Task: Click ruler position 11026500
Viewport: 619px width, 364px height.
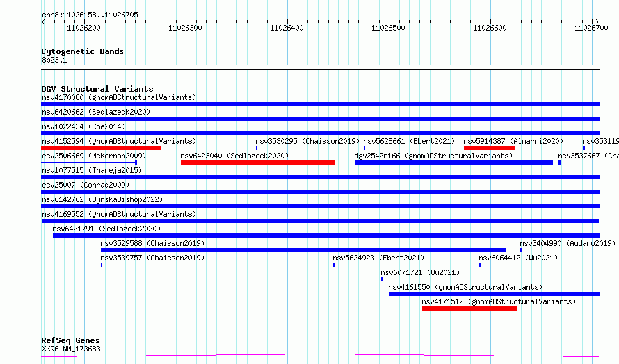Action: pos(389,28)
